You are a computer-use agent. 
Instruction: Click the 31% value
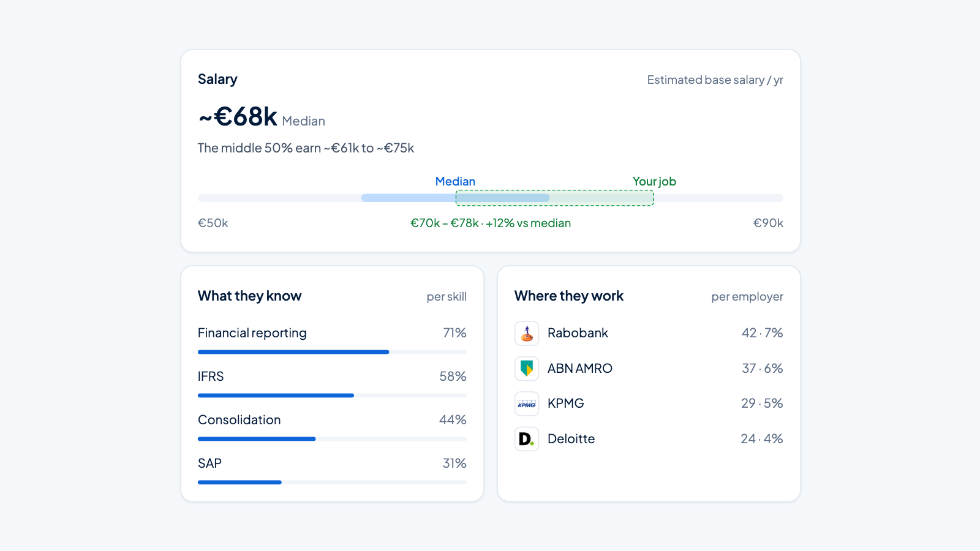click(454, 463)
